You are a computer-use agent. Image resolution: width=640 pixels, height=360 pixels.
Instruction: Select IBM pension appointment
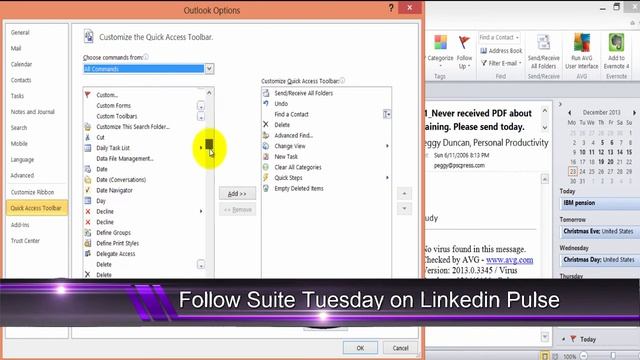click(600, 203)
